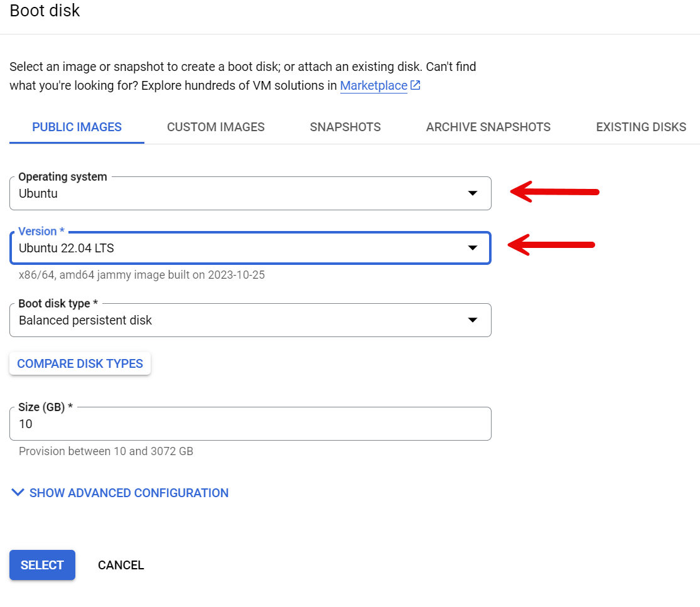Click the Version dropdown arrow
Viewport: 700px width, 607px height.
(472, 248)
